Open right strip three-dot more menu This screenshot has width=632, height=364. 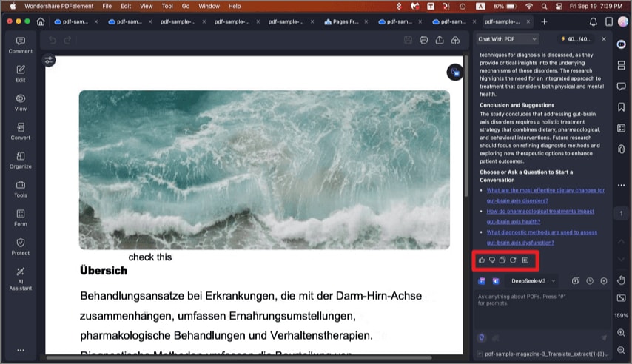pos(621,185)
